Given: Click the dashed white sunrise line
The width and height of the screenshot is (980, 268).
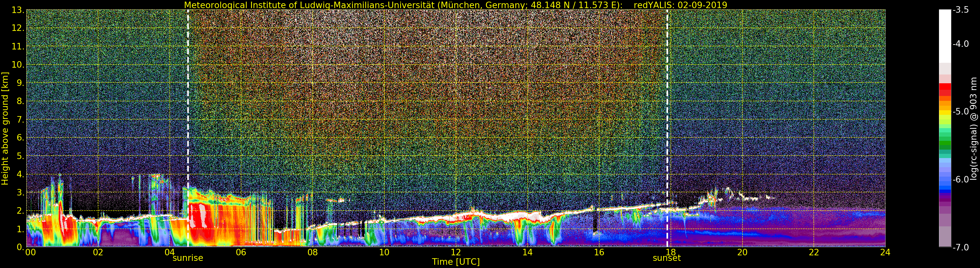Looking at the screenshot, I should click(x=188, y=128).
